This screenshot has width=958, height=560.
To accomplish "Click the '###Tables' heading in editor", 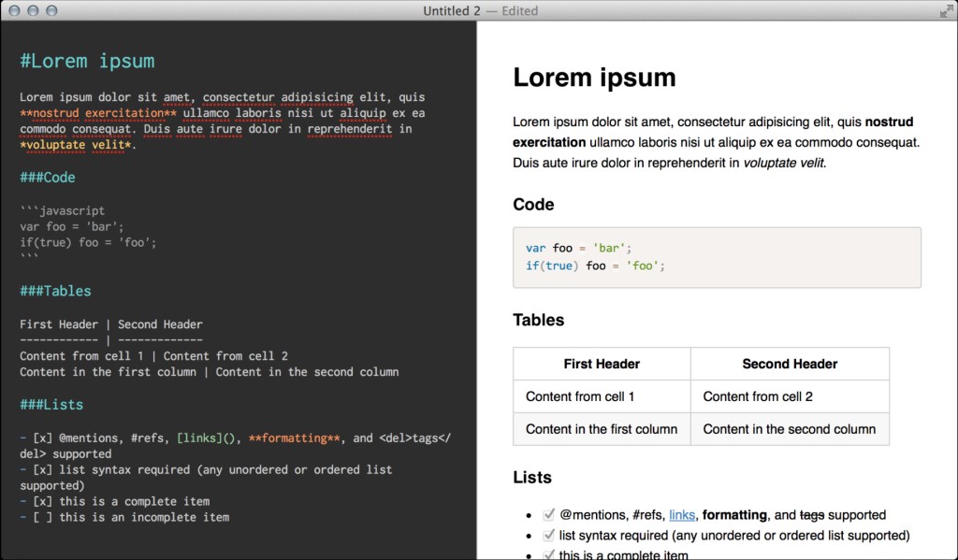I will coord(55,292).
